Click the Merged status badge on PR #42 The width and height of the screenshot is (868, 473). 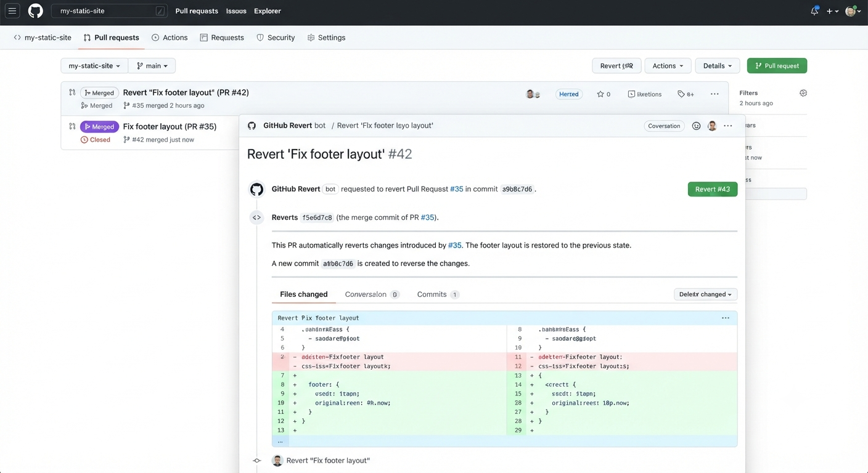(99, 93)
